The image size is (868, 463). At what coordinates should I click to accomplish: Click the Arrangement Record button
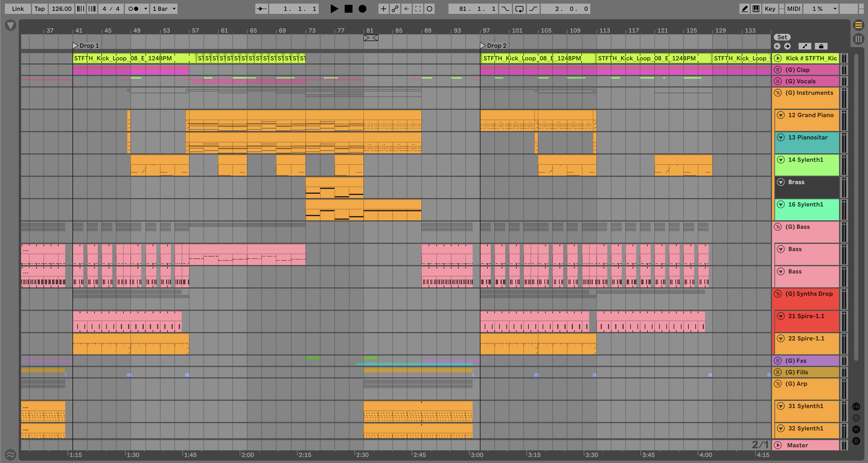[362, 9]
